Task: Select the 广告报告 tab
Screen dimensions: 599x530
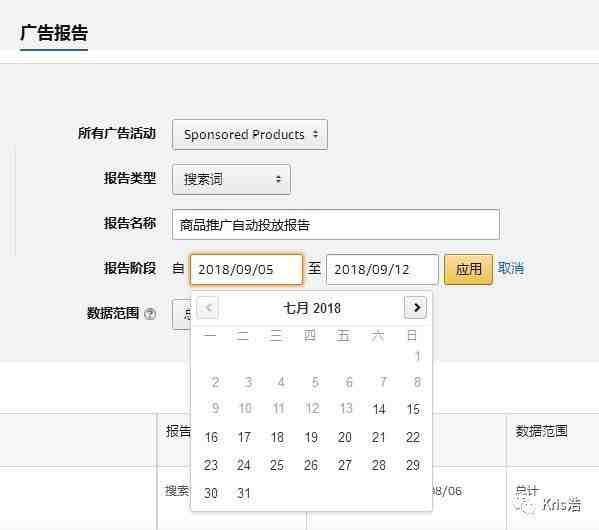Action: (x=54, y=33)
